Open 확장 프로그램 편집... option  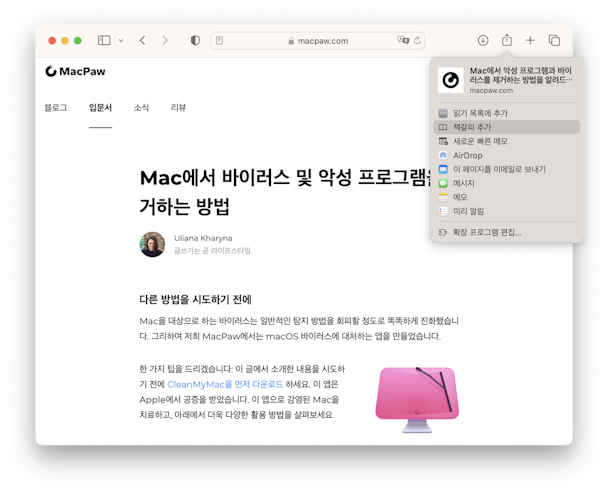coord(507,232)
